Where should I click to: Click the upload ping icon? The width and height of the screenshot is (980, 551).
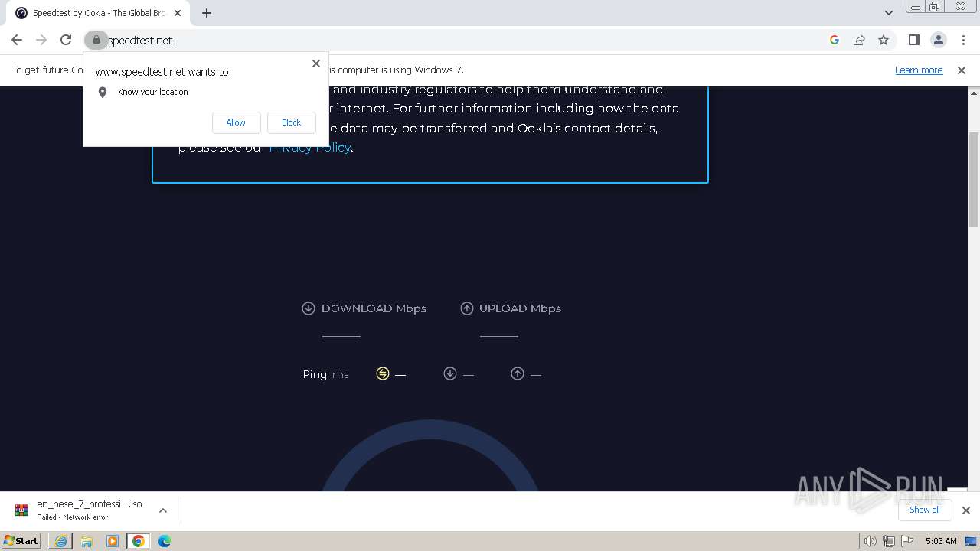click(518, 373)
